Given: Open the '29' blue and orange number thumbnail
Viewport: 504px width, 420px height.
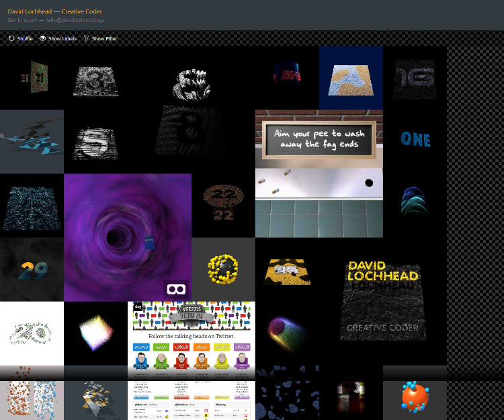Looking at the screenshot, I should [32, 269].
